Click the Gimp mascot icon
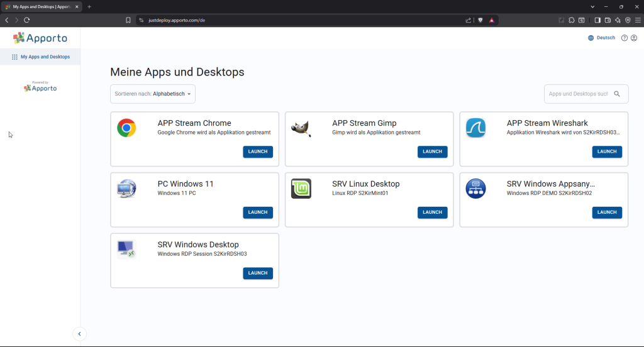The image size is (644, 347). (301, 128)
